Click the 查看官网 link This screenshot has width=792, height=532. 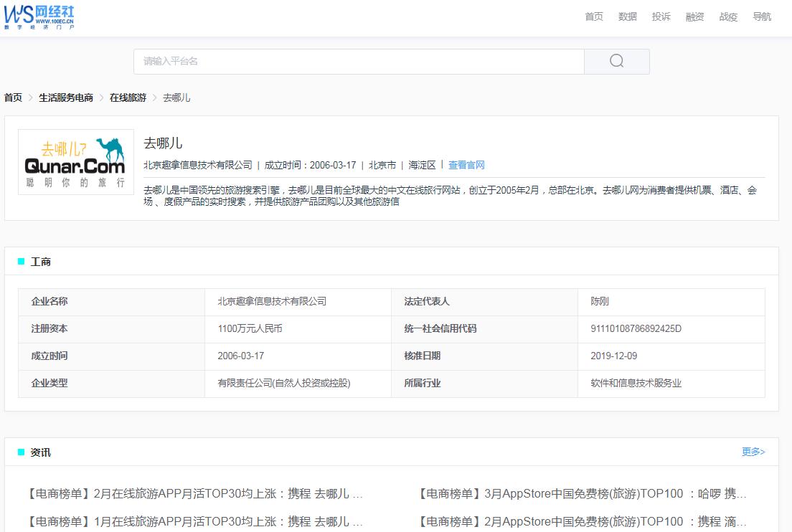[x=466, y=164]
